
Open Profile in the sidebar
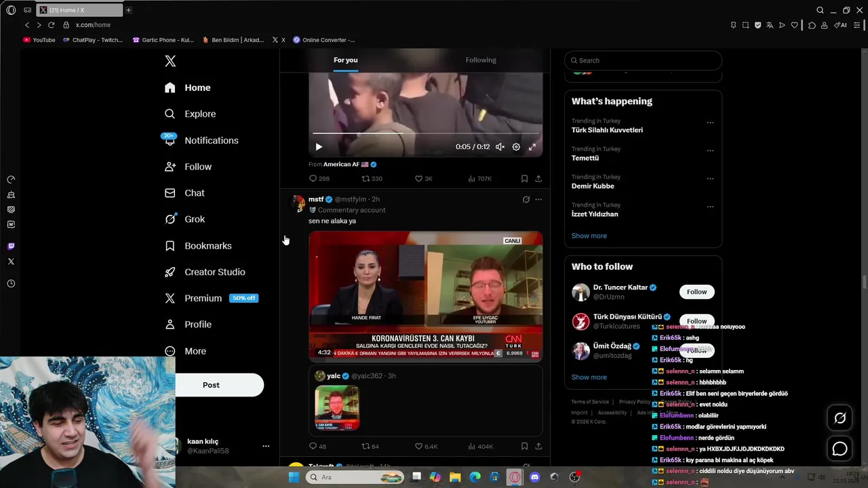(188, 325)
